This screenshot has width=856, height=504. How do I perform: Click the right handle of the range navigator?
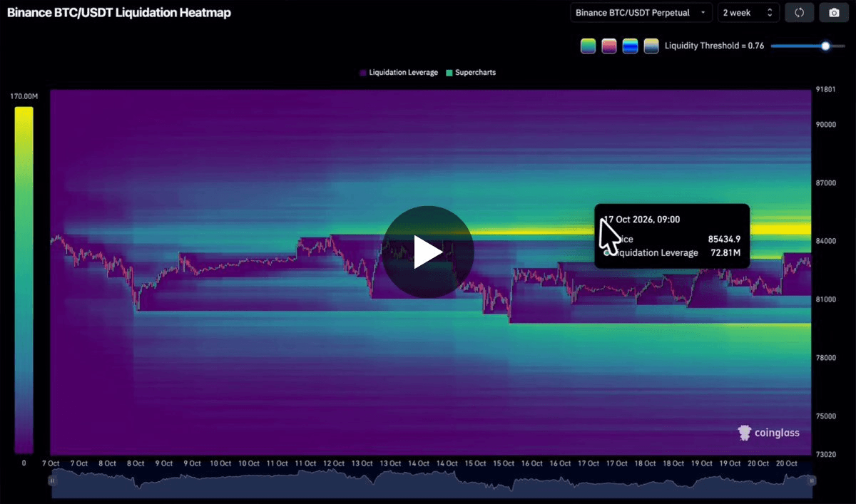click(812, 481)
